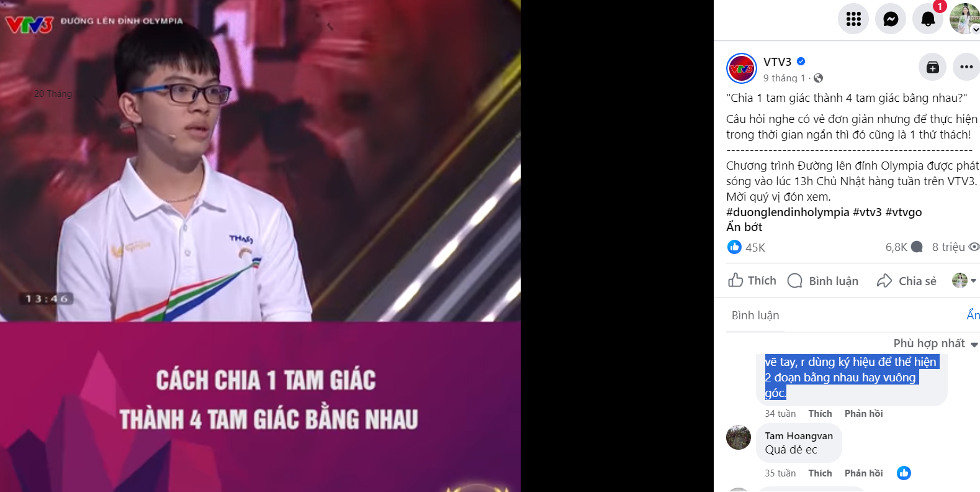Toggle Thích on the 34 tuần comment

820,414
